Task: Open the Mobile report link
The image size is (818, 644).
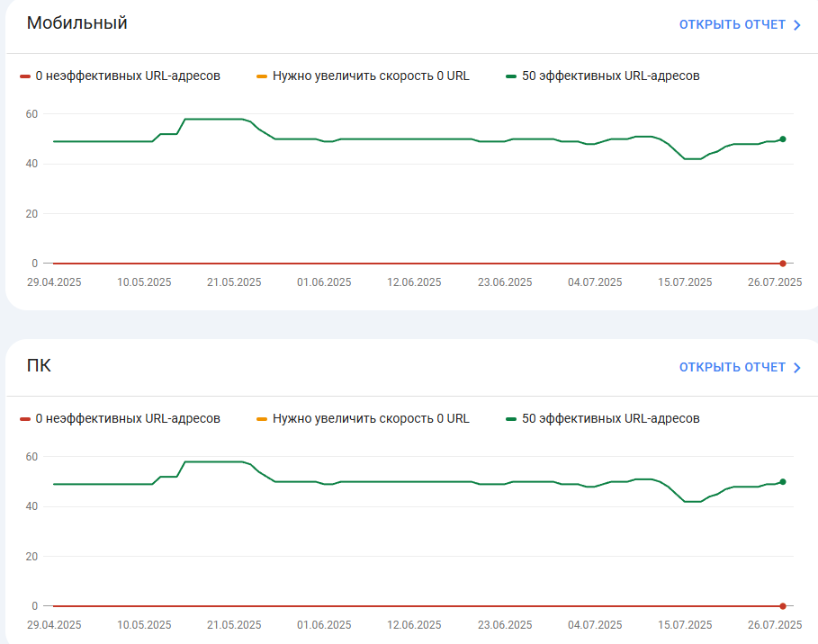Action: 732,24
